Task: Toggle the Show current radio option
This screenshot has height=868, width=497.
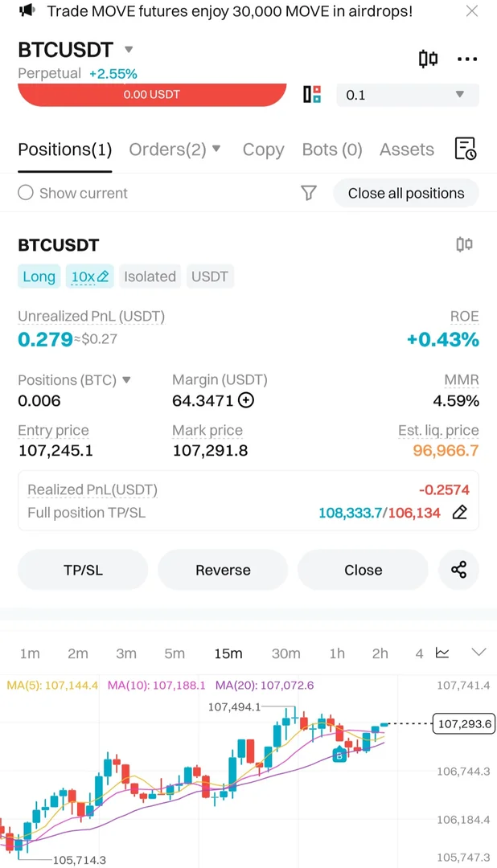Action: (26, 193)
